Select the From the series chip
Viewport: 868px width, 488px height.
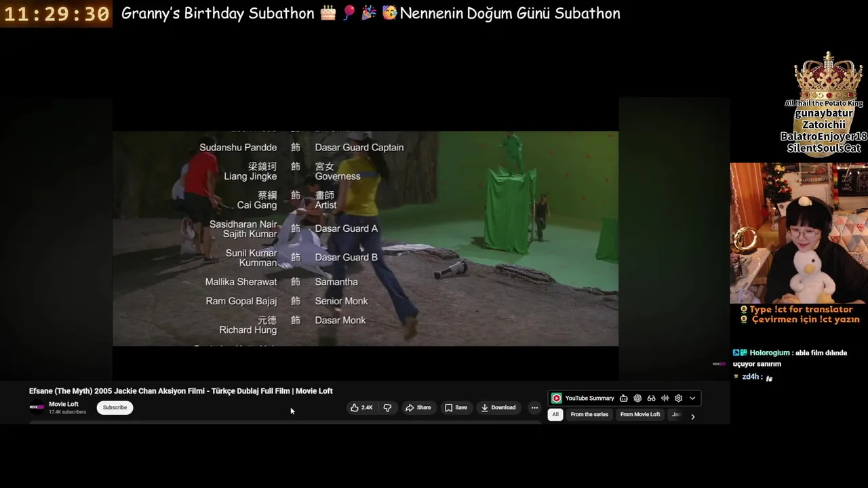[589, 414]
